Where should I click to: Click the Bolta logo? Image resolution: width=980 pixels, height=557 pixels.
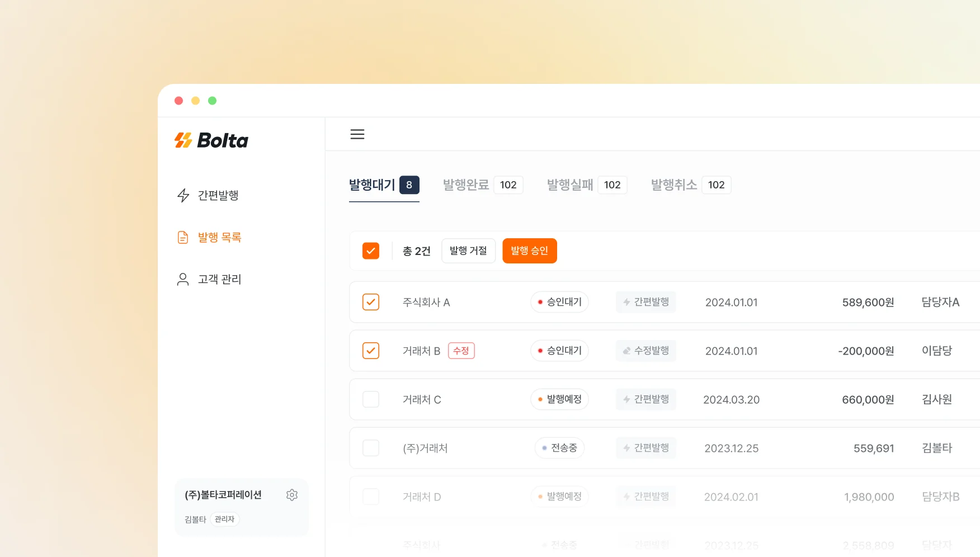[211, 140]
